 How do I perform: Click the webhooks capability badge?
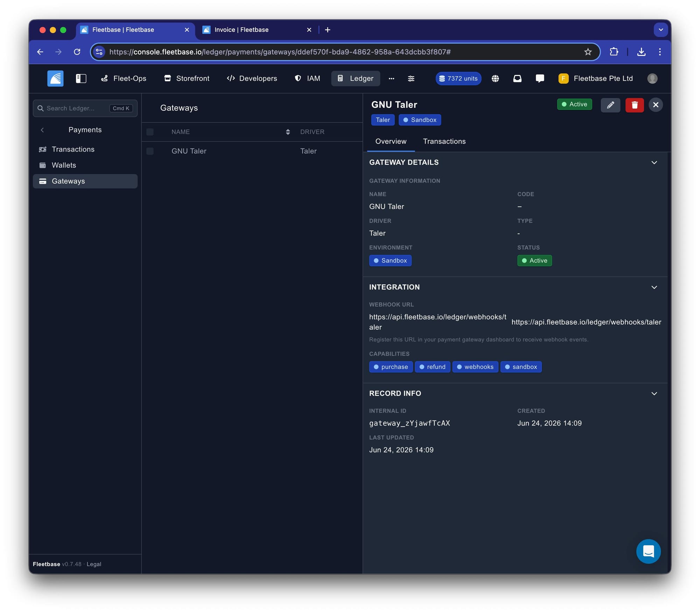[x=475, y=367]
